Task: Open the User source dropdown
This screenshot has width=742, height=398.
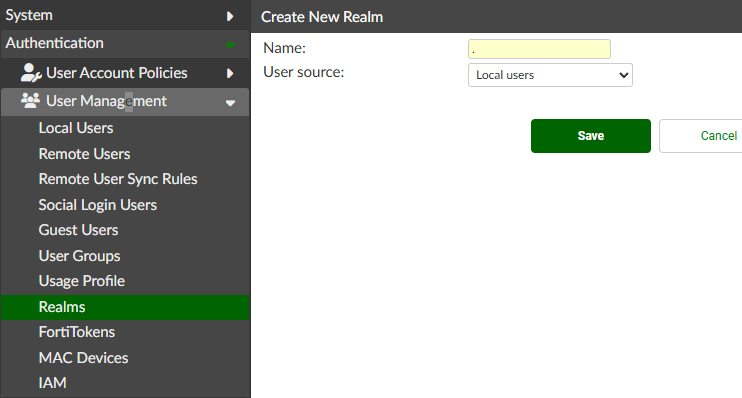Action: tap(550, 75)
